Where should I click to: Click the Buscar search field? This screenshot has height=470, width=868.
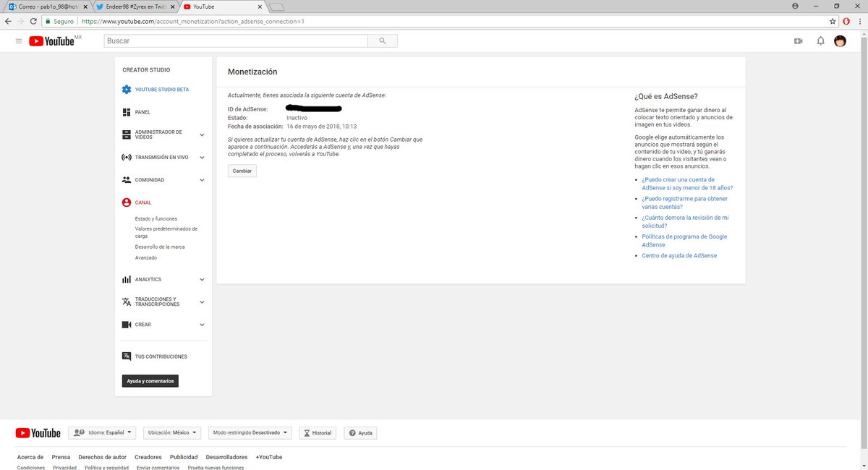236,41
